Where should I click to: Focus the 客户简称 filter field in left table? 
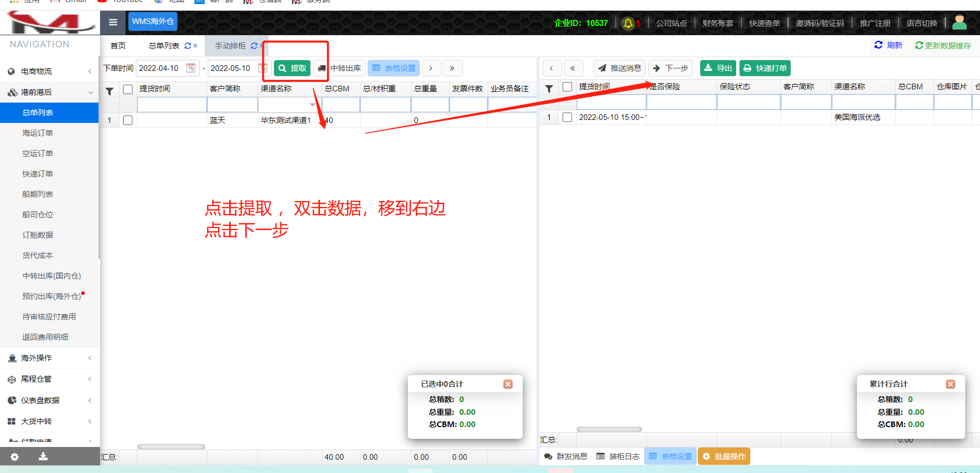[232, 105]
